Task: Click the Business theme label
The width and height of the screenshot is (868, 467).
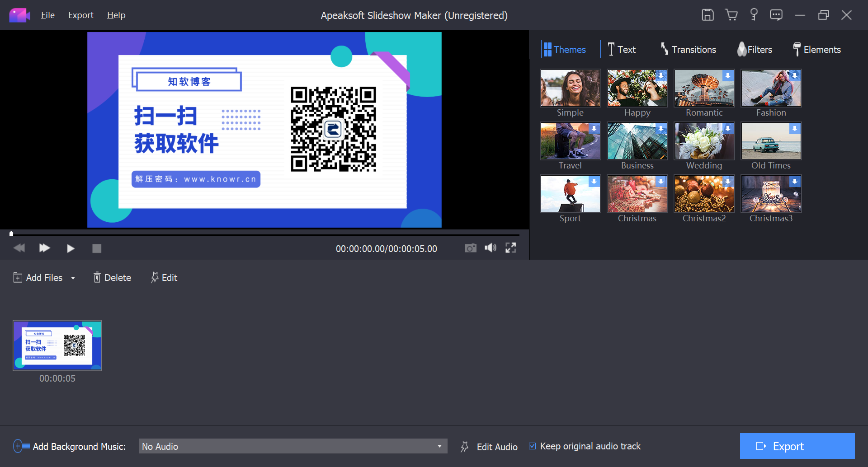Action: (x=637, y=166)
